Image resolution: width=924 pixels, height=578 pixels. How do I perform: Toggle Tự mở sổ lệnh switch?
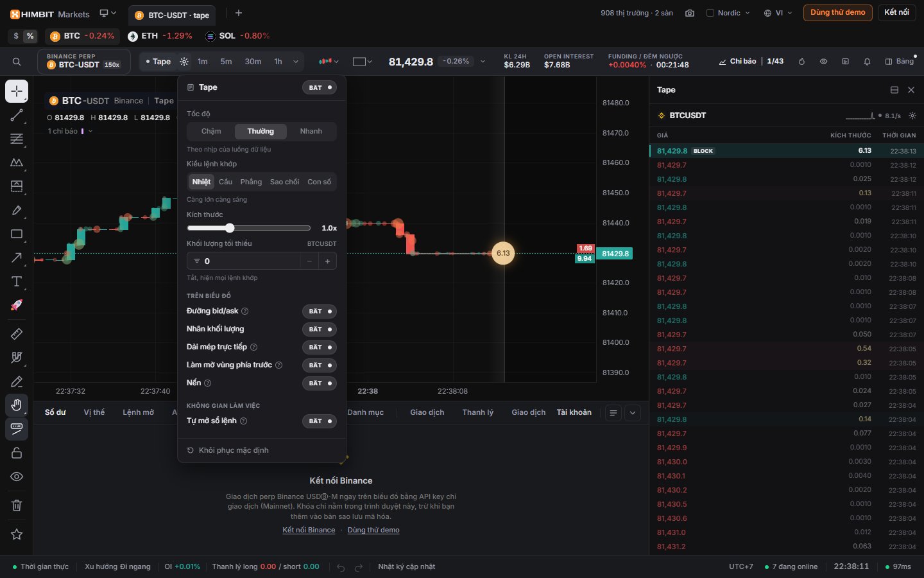[x=320, y=421]
